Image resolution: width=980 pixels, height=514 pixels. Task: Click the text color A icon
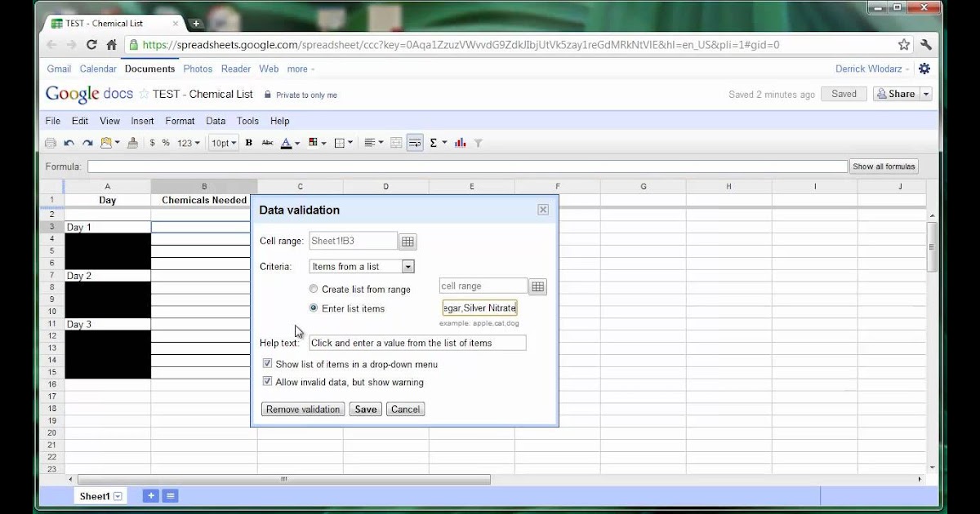286,143
